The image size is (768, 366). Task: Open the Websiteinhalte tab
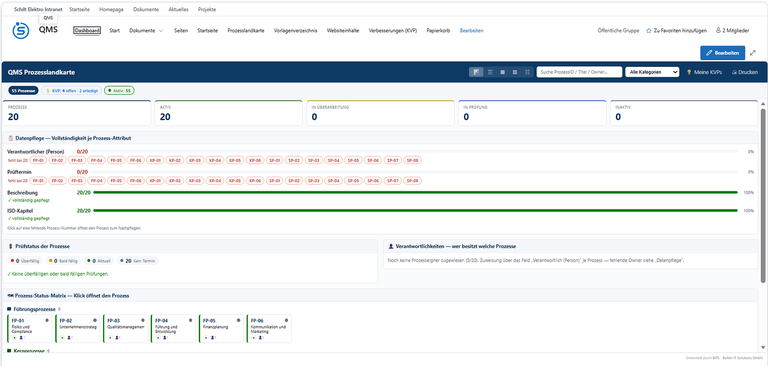343,30
